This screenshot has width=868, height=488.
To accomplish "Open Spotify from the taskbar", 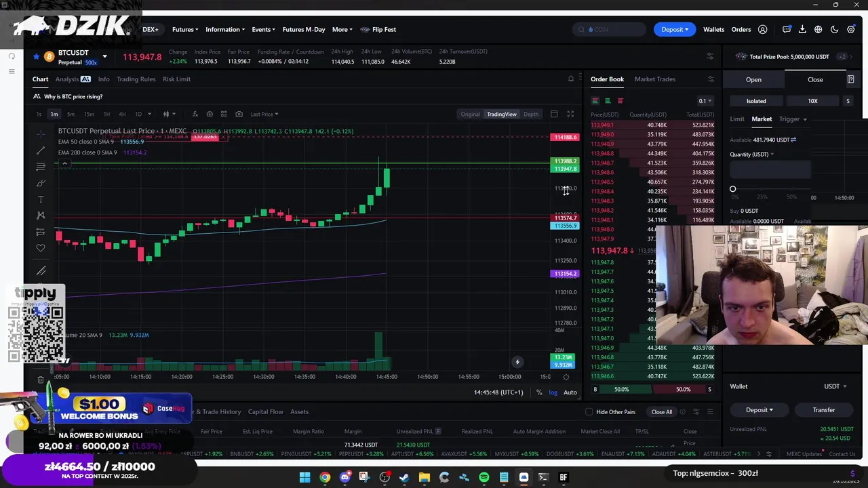I will [484, 478].
